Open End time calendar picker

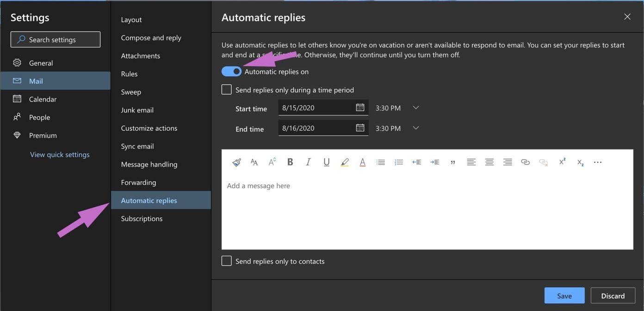[360, 128]
